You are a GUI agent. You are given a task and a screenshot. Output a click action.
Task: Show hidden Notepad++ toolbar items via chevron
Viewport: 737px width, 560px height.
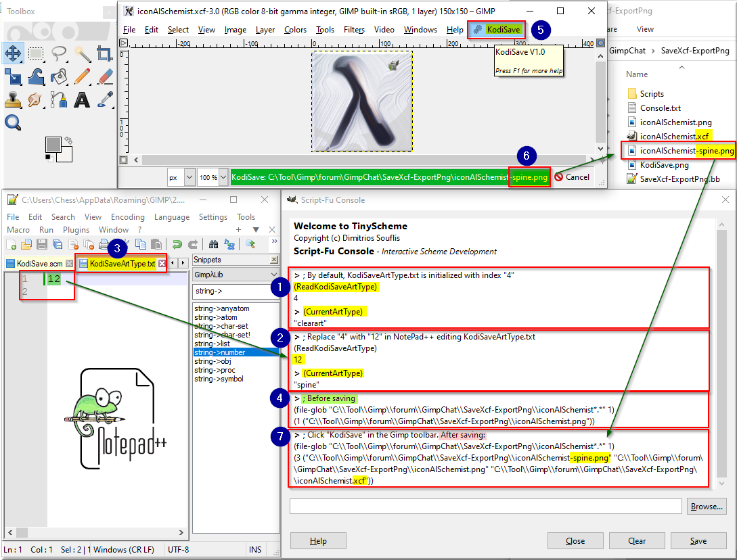[x=275, y=241]
